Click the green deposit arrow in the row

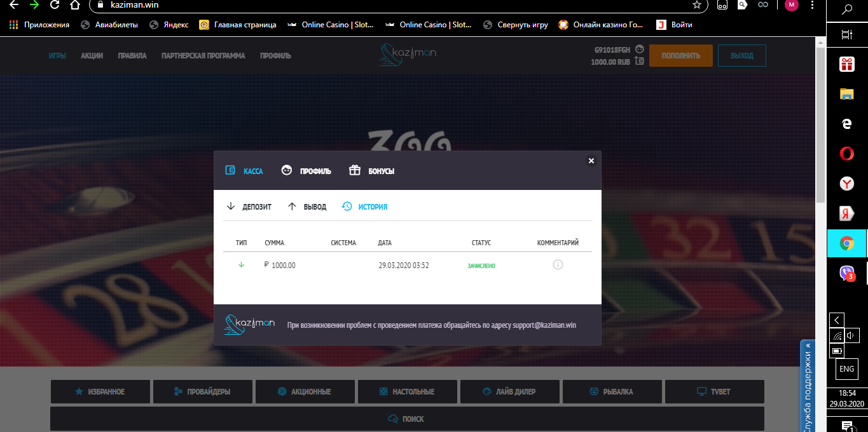(241, 265)
